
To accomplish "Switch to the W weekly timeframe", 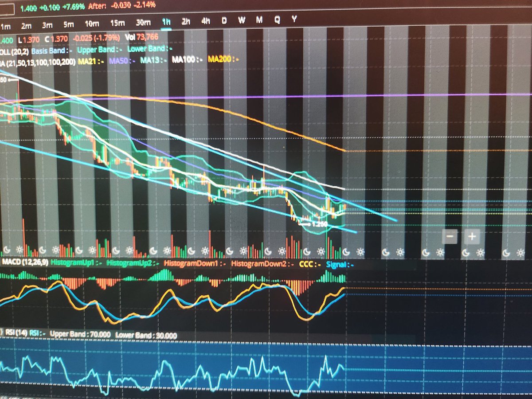I will [x=242, y=20].
